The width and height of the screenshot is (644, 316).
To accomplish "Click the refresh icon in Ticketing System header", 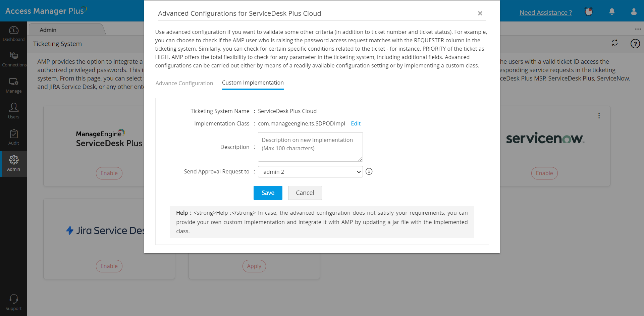I will (x=614, y=43).
